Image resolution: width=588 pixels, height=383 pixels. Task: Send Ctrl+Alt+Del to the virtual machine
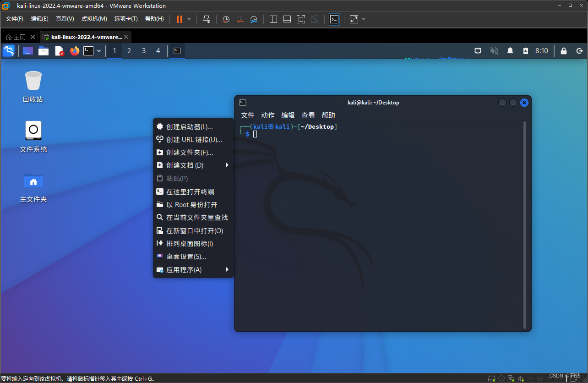point(207,19)
